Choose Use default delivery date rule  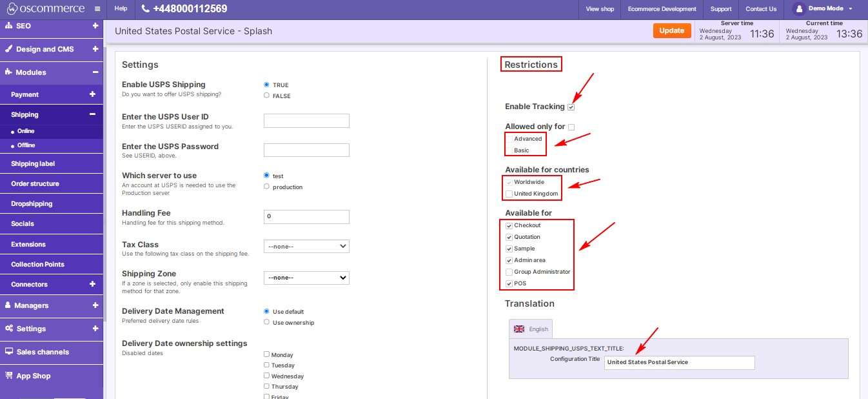click(267, 311)
